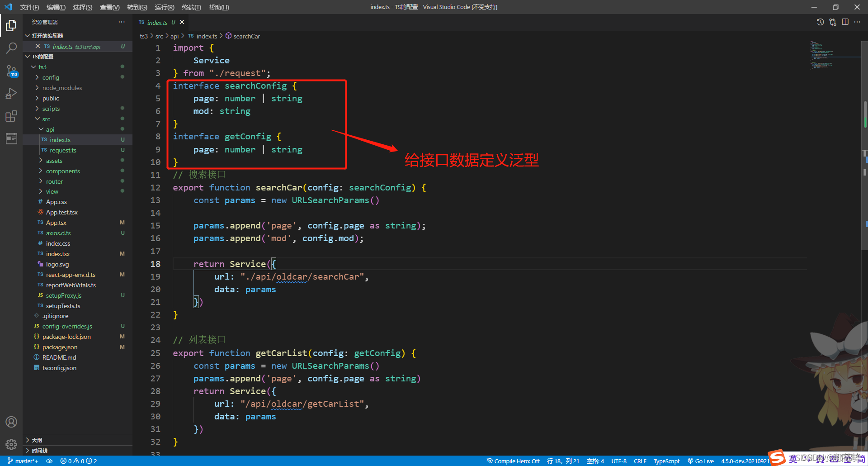The width and height of the screenshot is (868, 466).
Task: Open the file timeline history icon
Action: tap(820, 22)
